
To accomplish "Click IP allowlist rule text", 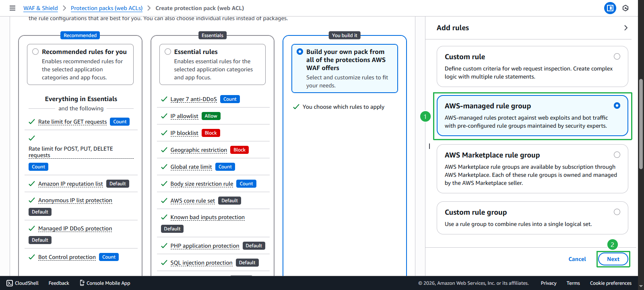I will click(x=184, y=116).
